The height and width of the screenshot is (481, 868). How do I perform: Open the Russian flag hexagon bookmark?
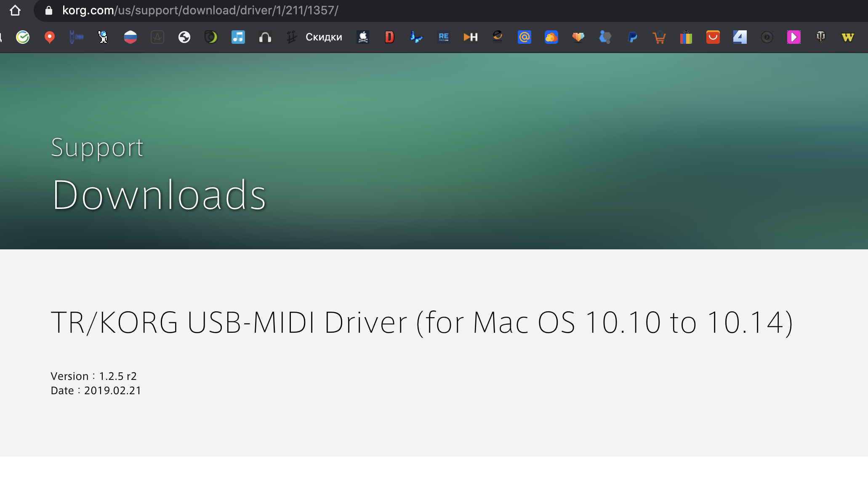point(130,37)
